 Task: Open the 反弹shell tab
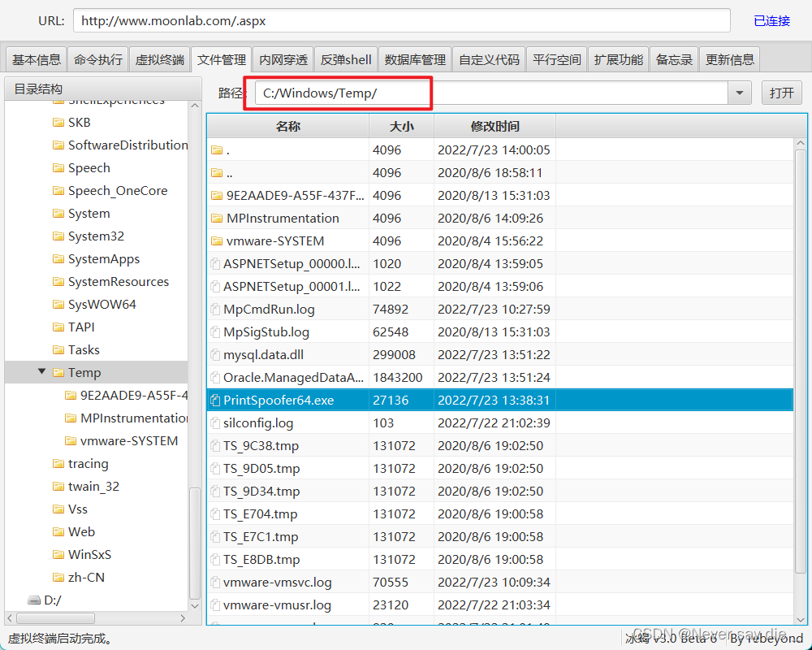346,59
